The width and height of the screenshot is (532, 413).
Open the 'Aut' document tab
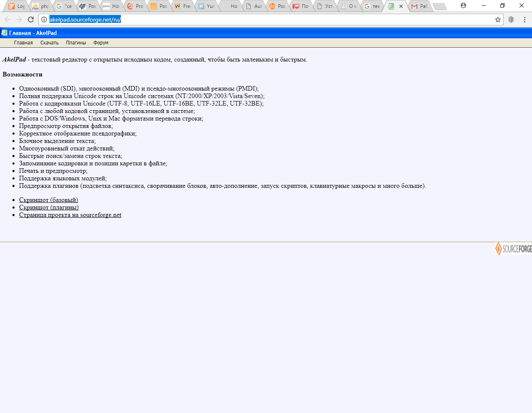[254, 6]
